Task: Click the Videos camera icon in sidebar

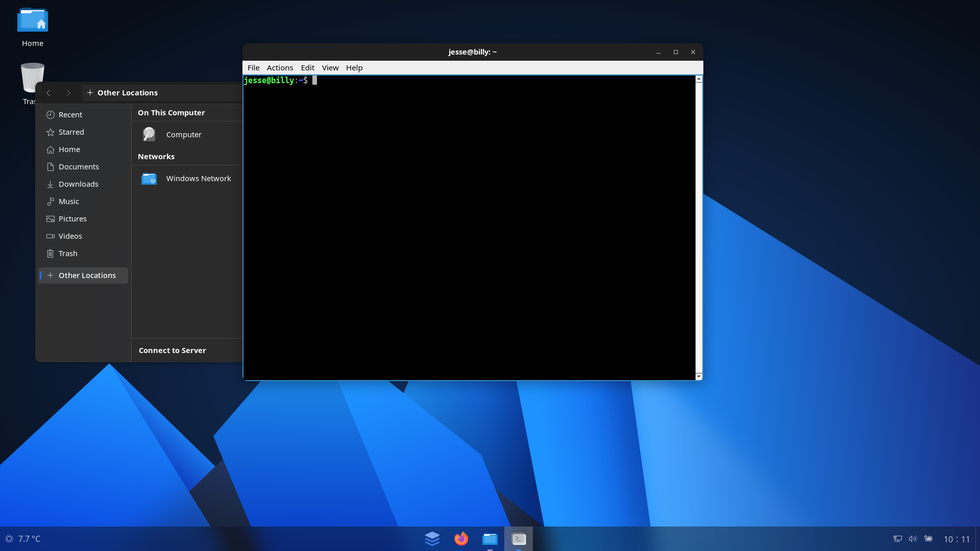Action: (x=50, y=236)
